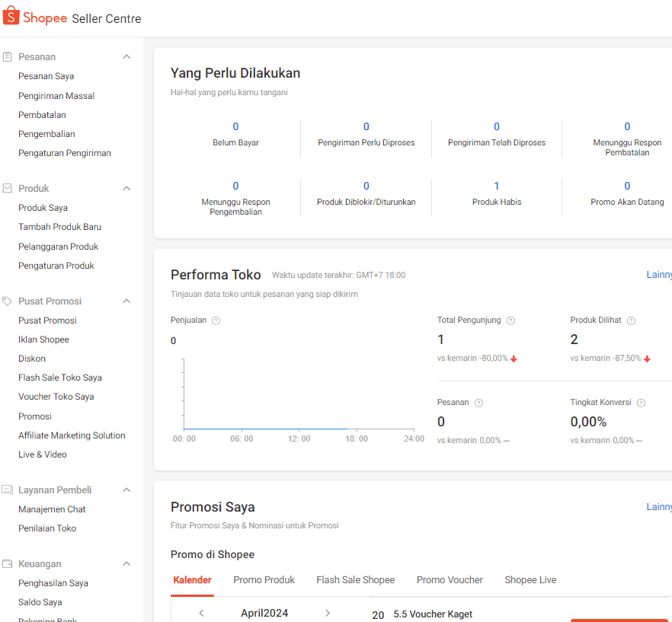Switch to the Kalender tab
672x622 pixels.
(x=192, y=579)
